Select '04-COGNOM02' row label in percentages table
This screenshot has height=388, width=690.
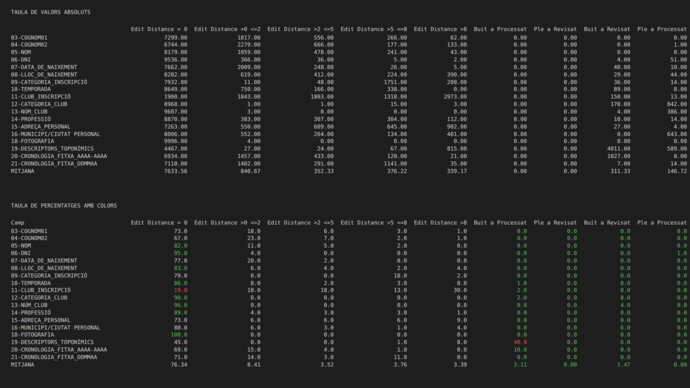pyautogui.click(x=29, y=238)
